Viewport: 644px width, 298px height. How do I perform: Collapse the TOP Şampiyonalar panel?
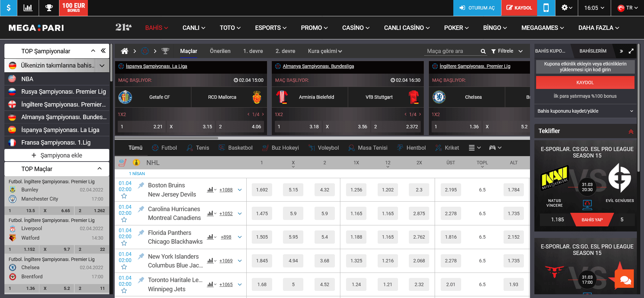pos(93,51)
